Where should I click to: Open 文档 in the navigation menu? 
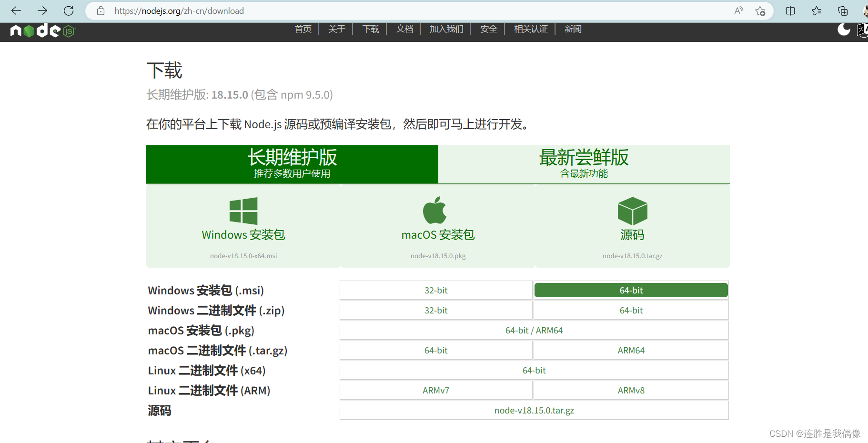(404, 29)
